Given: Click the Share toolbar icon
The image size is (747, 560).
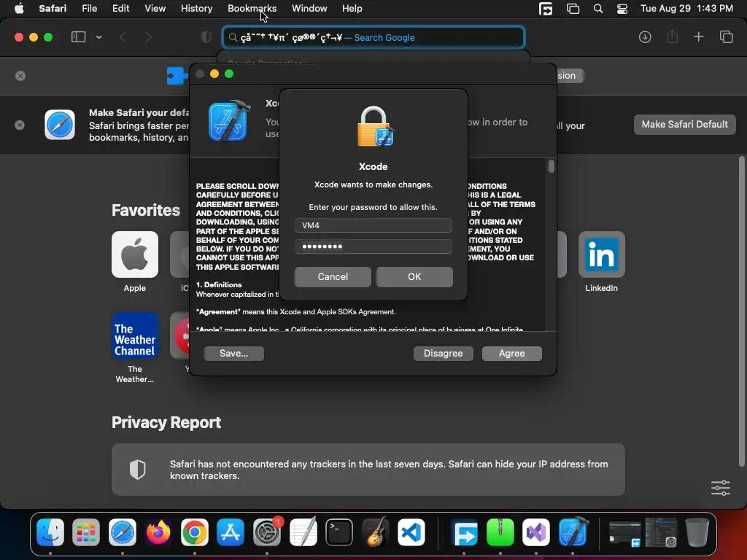Looking at the screenshot, I should click(672, 37).
